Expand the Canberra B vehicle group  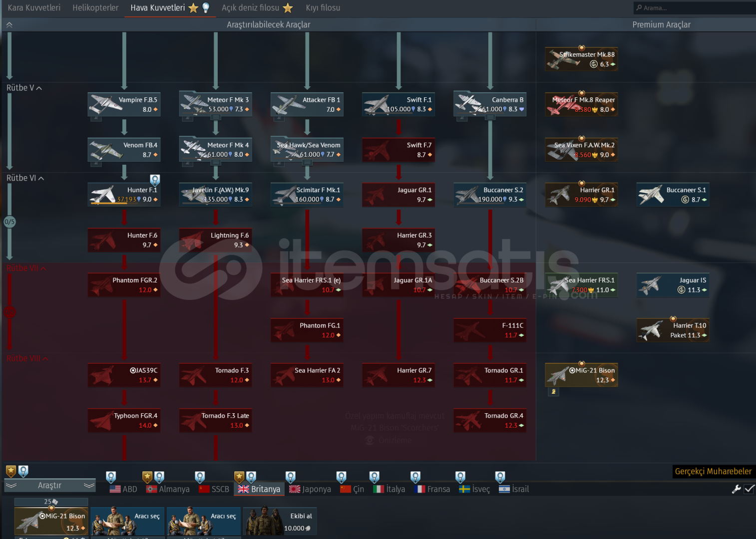coord(490,117)
